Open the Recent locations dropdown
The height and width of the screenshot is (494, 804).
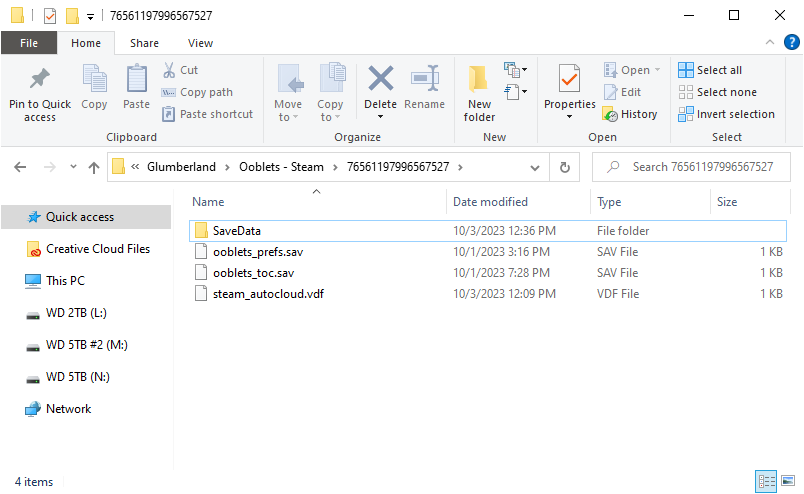tap(73, 167)
